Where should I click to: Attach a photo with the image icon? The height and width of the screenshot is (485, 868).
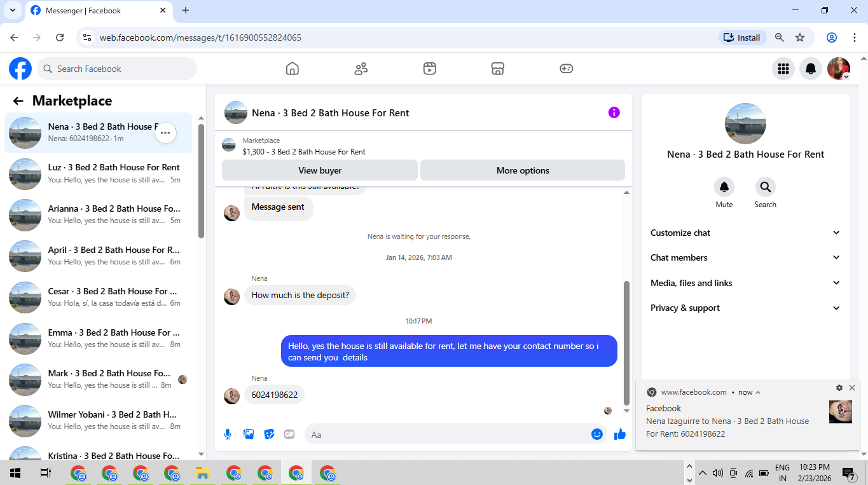(249, 434)
